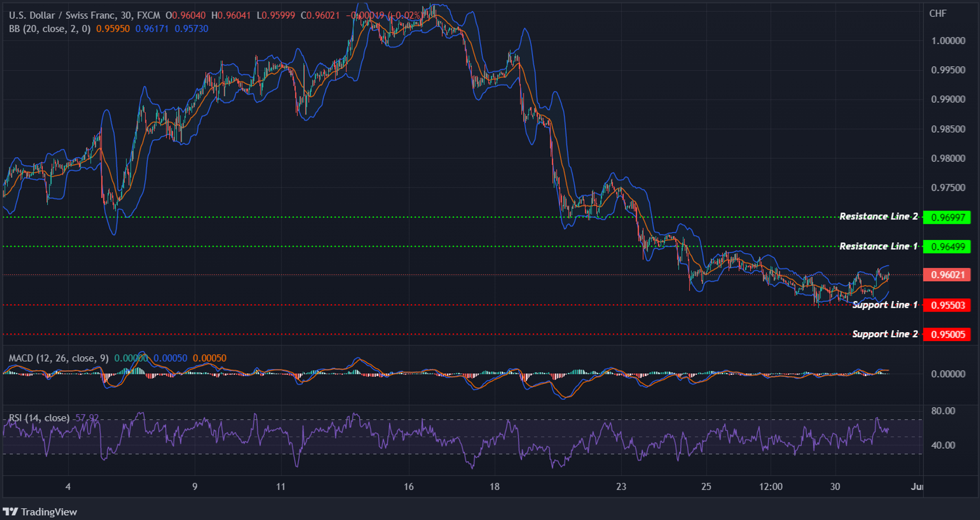The width and height of the screenshot is (980, 520).
Task: Click the orange MACD value 0.00050
Action: point(209,358)
